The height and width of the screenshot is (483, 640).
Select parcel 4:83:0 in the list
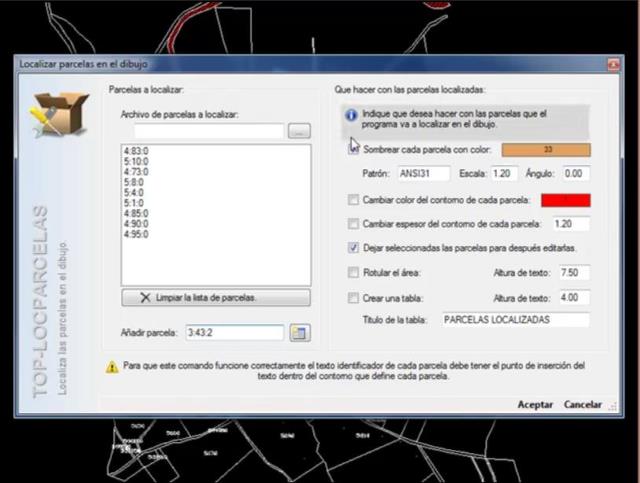tap(136, 151)
